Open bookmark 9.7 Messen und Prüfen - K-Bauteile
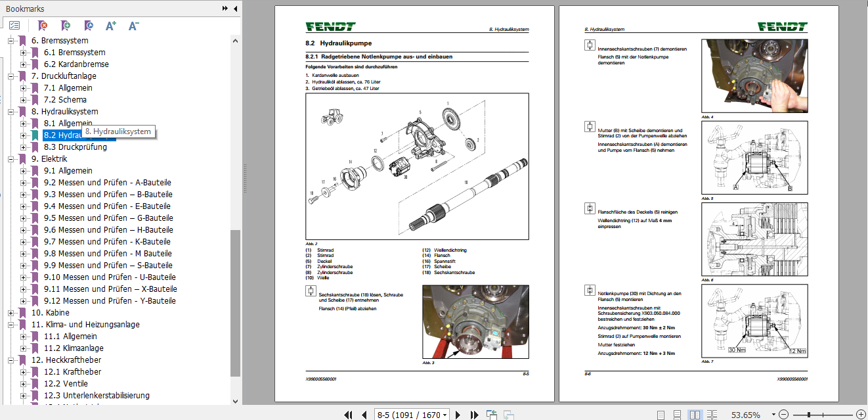The height and width of the screenshot is (420, 868). (108, 242)
